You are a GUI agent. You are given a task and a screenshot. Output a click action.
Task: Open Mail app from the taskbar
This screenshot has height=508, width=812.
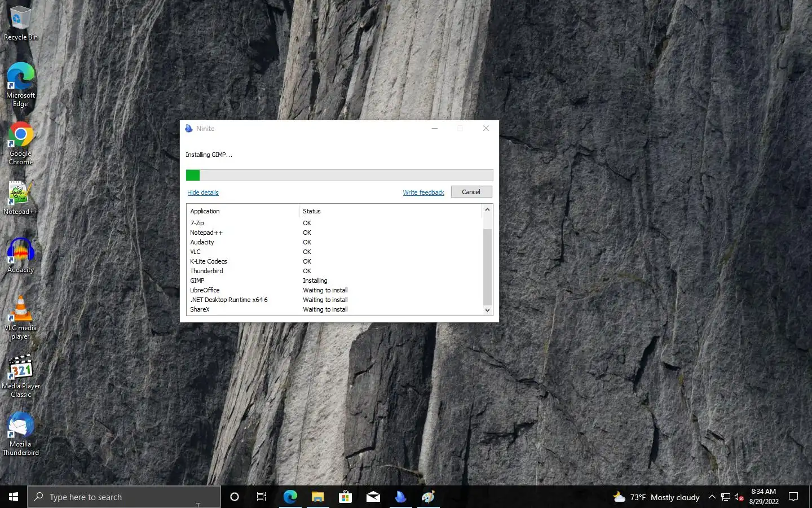(x=373, y=497)
